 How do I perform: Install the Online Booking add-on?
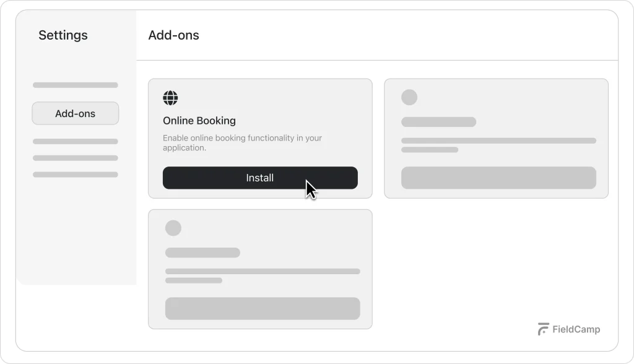[x=260, y=178]
